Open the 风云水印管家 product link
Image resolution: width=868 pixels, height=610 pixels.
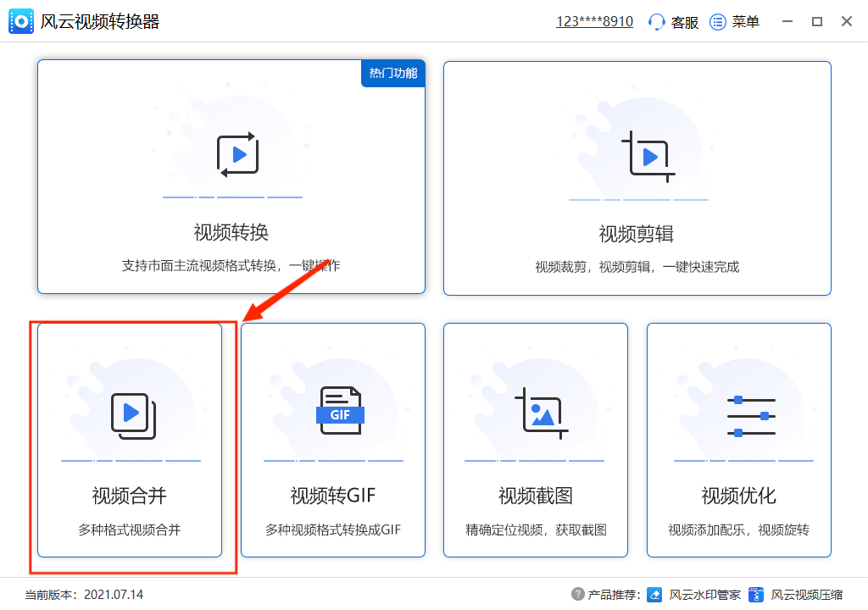(x=704, y=594)
